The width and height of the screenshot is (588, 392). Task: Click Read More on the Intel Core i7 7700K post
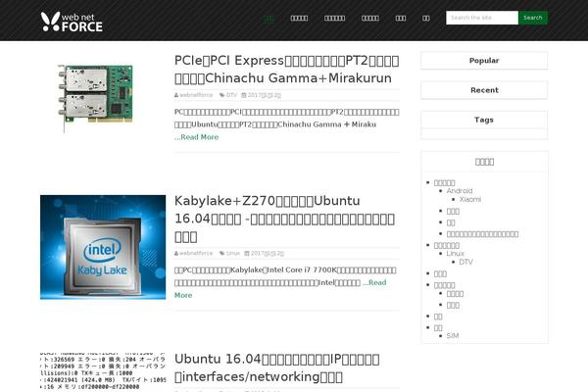point(280,289)
